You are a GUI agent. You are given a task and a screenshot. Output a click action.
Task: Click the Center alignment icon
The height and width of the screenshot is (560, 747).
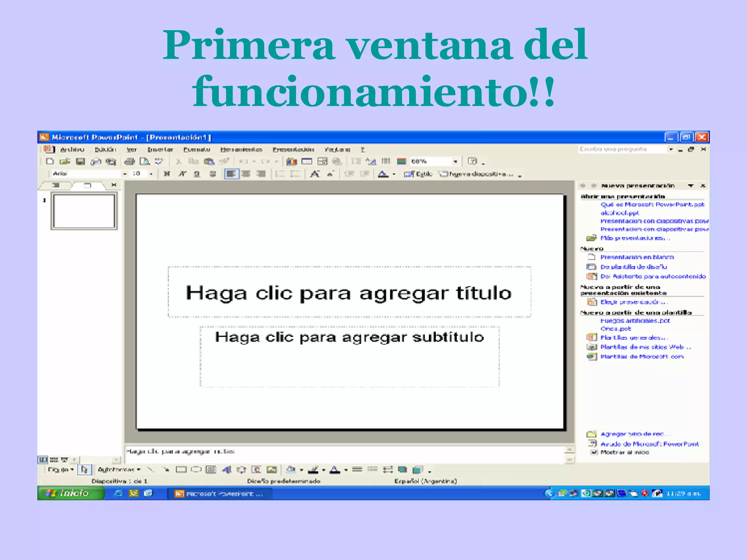[x=246, y=174]
